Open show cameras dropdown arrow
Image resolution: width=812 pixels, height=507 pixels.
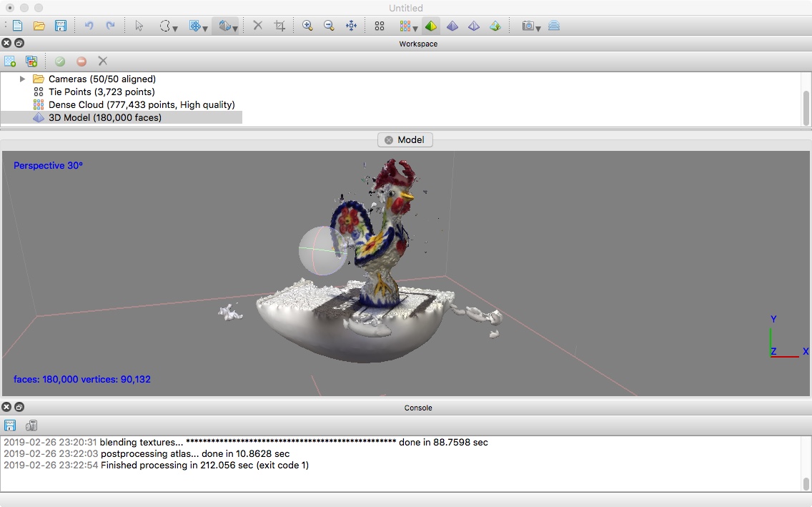[x=538, y=29]
